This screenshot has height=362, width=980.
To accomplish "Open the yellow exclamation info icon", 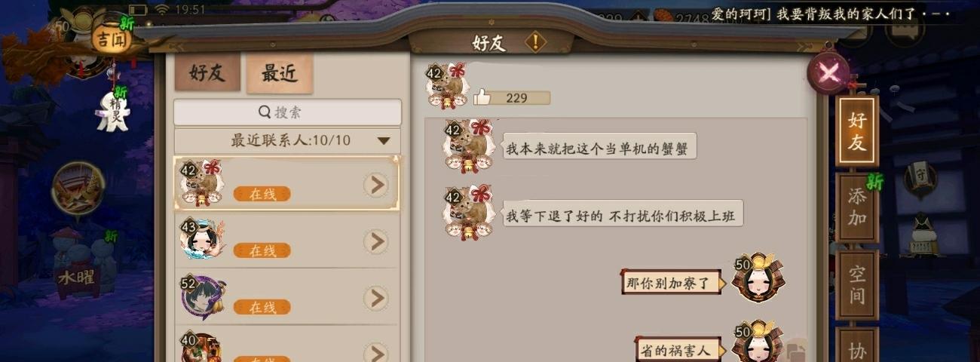I will pyautogui.click(x=535, y=42).
